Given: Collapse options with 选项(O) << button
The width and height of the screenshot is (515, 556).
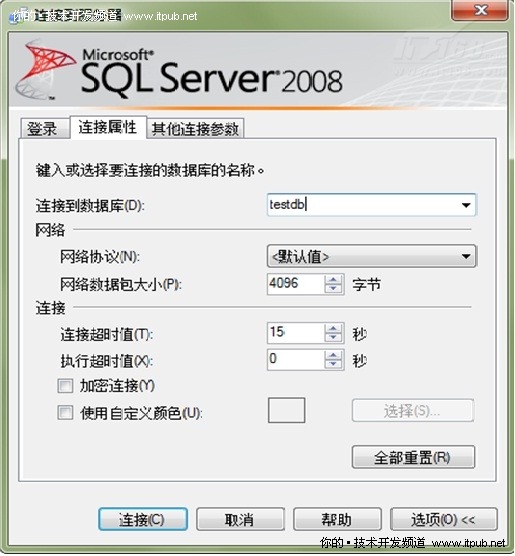Looking at the screenshot, I should [x=444, y=519].
